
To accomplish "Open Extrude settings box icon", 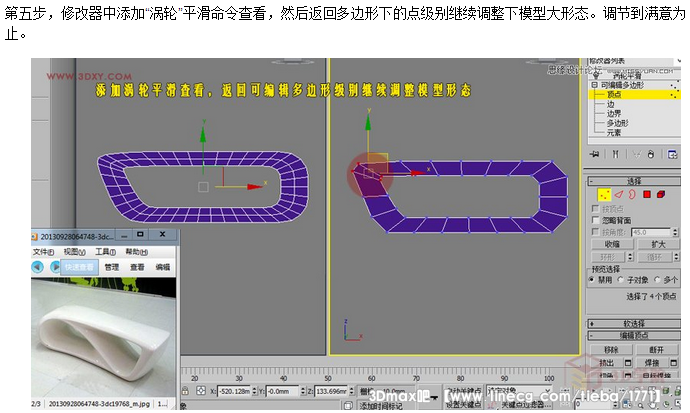I will [628, 363].
